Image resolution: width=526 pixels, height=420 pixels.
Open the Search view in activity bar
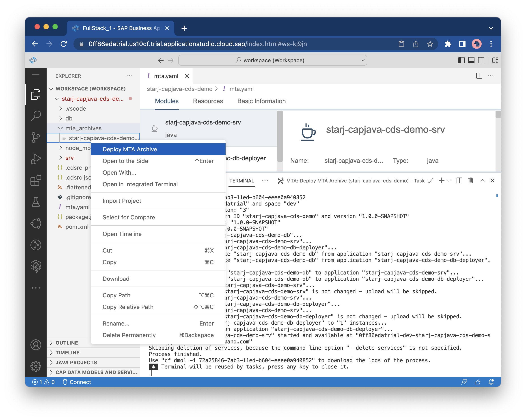(36, 116)
